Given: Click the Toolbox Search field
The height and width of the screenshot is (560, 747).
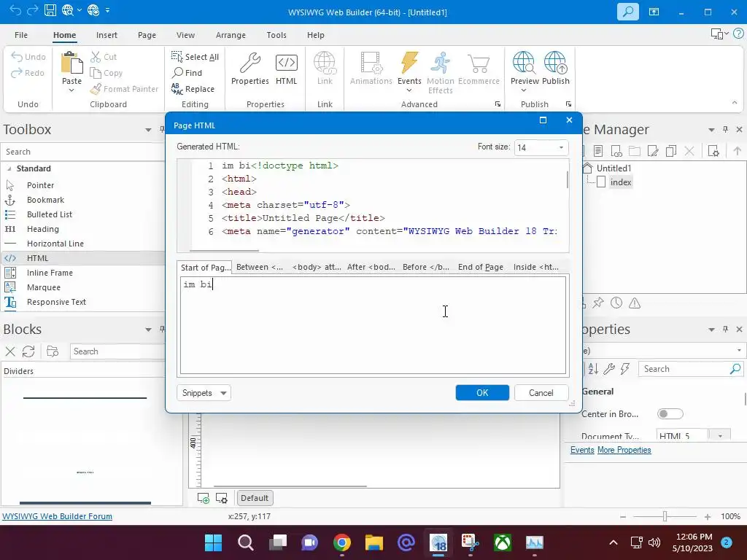Looking at the screenshot, I should pyautogui.click(x=83, y=152).
